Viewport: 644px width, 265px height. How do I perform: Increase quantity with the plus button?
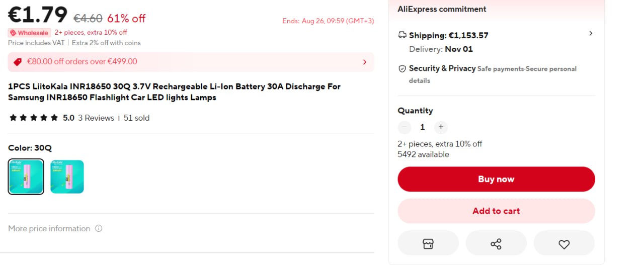click(x=441, y=127)
